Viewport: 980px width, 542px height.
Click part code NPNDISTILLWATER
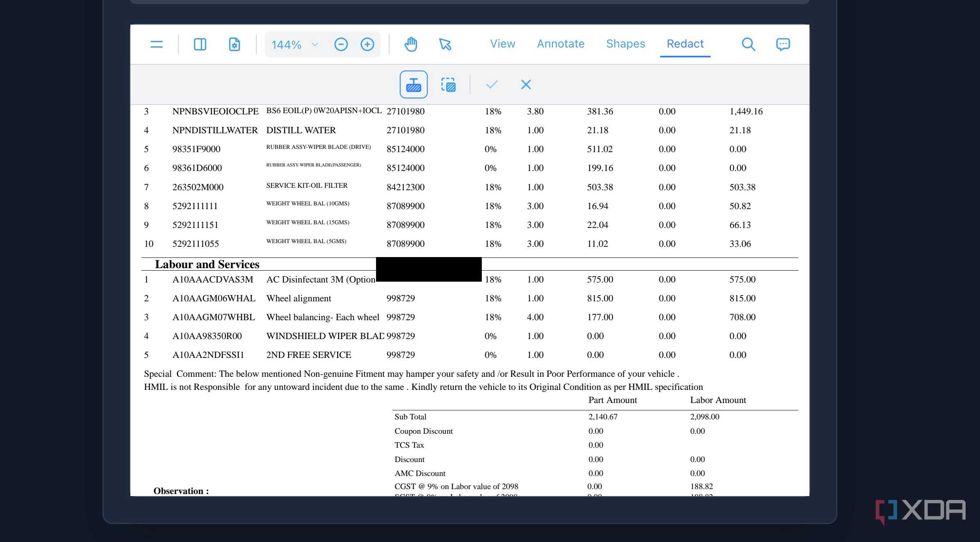(215, 130)
